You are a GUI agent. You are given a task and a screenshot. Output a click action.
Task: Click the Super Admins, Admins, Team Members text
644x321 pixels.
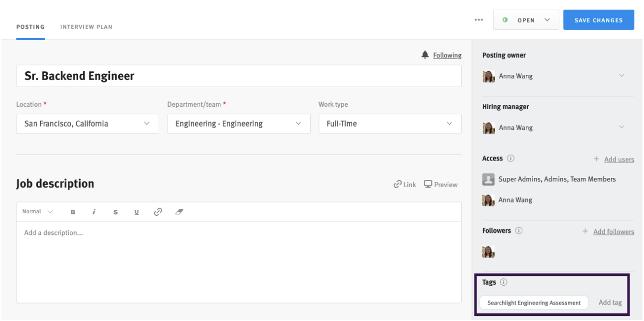[x=557, y=179]
